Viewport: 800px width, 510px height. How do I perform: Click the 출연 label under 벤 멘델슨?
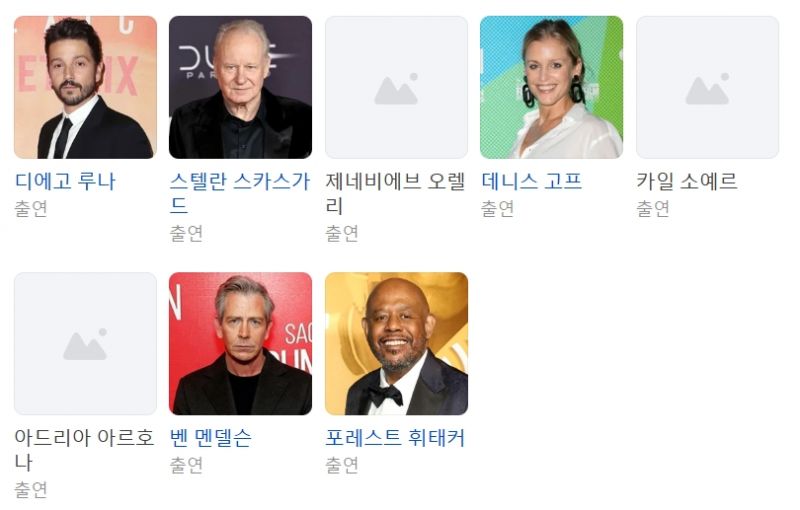(x=186, y=465)
